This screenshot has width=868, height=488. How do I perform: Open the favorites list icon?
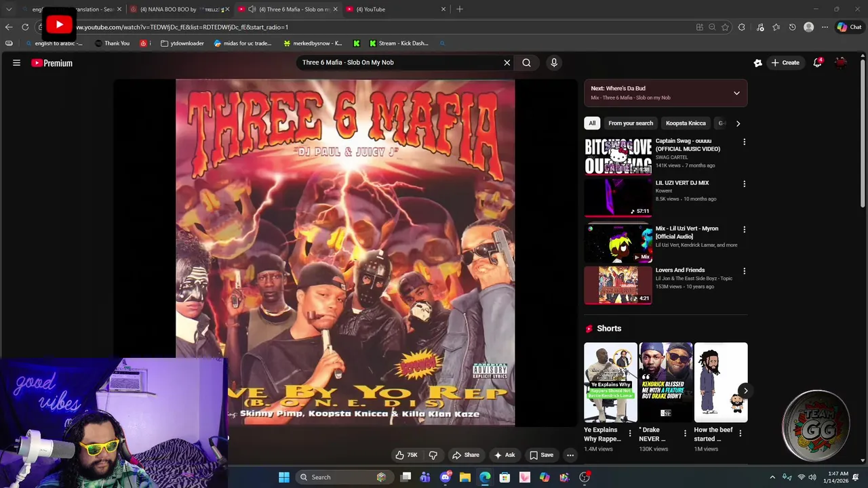(x=776, y=27)
